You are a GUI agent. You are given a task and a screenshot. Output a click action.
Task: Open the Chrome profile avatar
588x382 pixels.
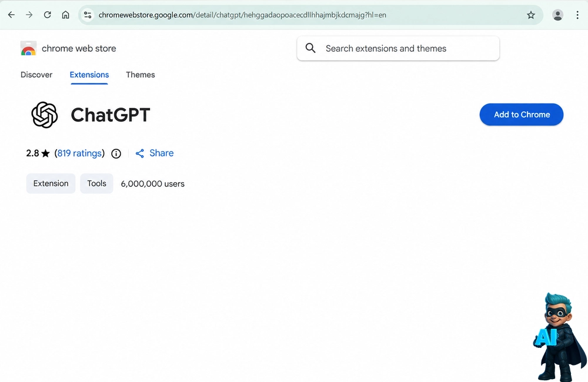pos(557,15)
